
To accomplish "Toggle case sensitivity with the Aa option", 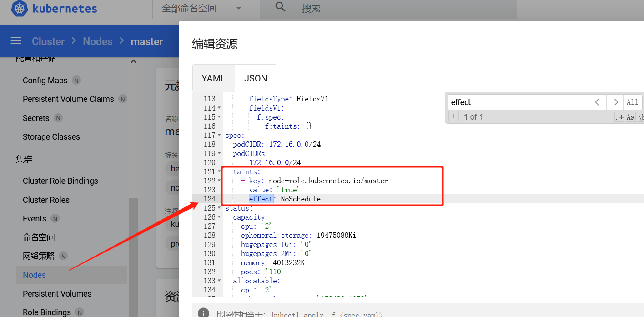I will pos(630,117).
